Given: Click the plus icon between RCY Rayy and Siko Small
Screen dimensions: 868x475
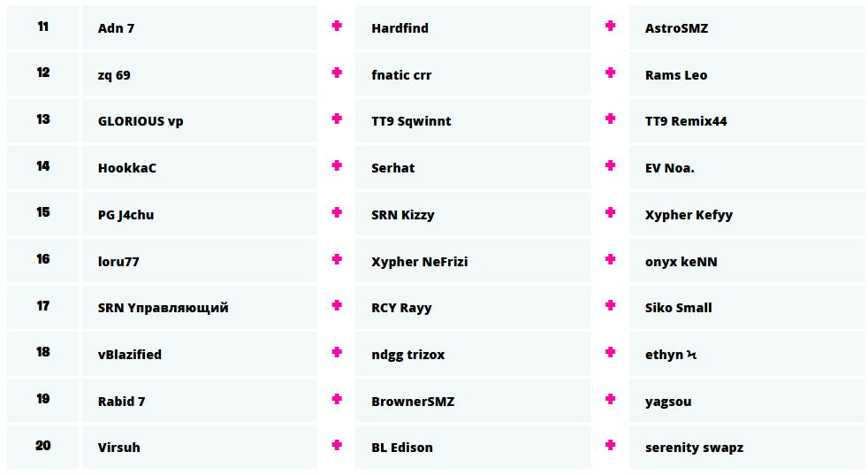Looking at the screenshot, I should coord(610,306).
